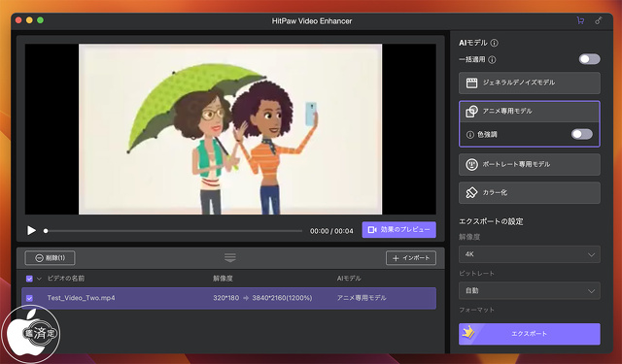Screen dimensions: 622x364
Task: Play the video preview
Action: 31,230
